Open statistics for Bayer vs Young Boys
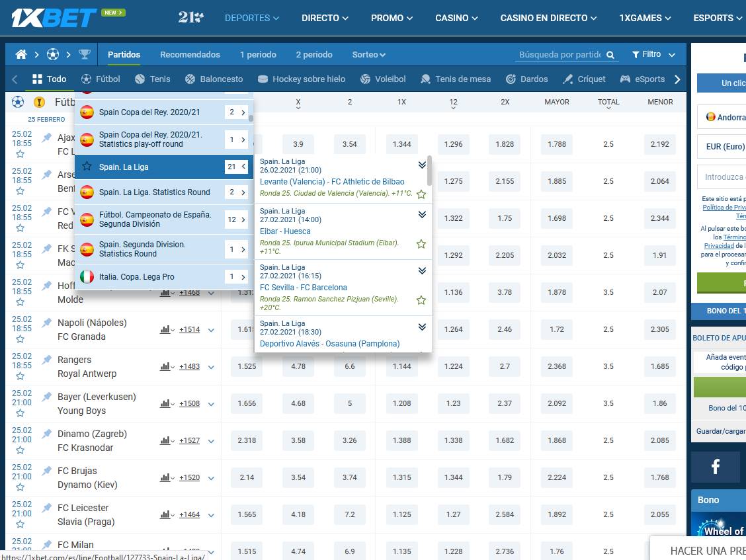 [167, 403]
